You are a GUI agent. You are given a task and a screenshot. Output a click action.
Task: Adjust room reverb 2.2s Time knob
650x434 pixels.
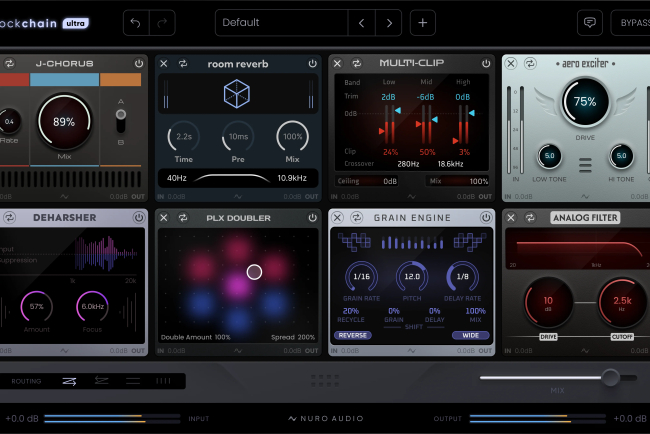pos(184,136)
